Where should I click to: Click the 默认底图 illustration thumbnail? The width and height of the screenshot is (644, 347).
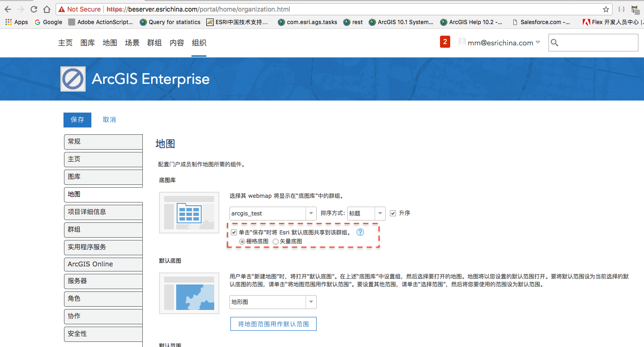(x=189, y=293)
